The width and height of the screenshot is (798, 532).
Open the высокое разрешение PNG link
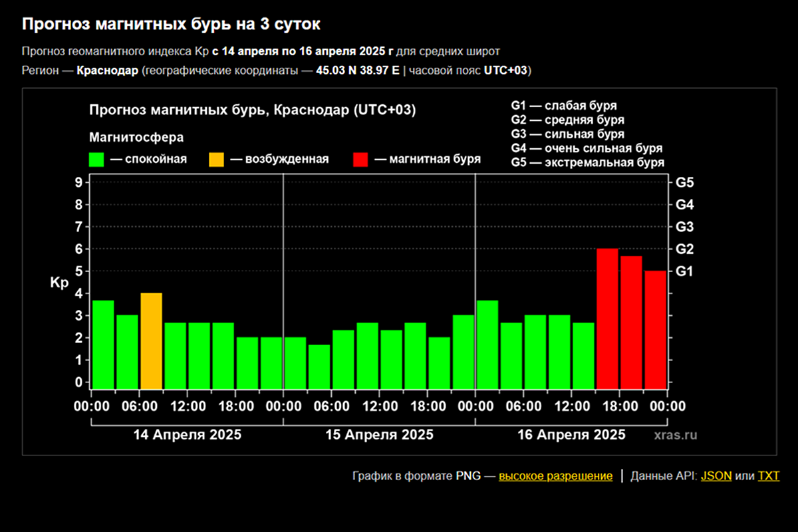pos(555,476)
